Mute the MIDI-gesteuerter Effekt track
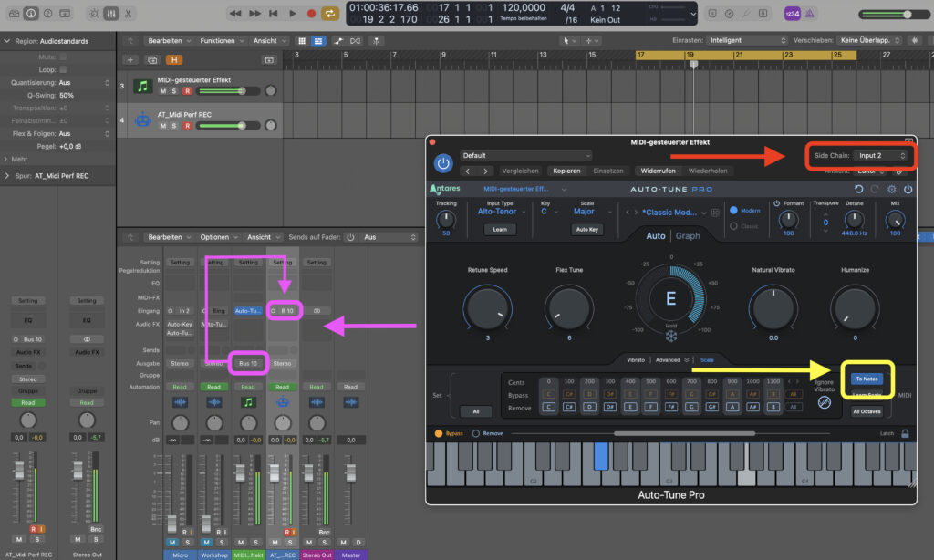Viewport: 934px width, 560px height. [163, 91]
